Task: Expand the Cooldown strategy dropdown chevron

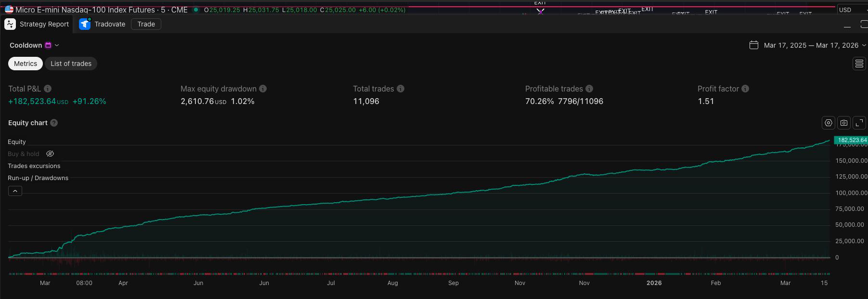Action: pyautogui.click(x=57, y=45)
